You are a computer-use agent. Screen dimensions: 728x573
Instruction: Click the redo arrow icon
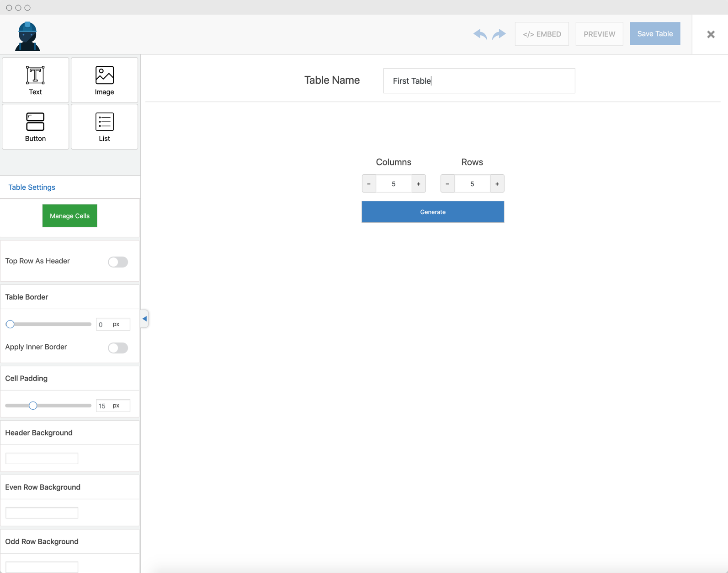pos(499,34)
